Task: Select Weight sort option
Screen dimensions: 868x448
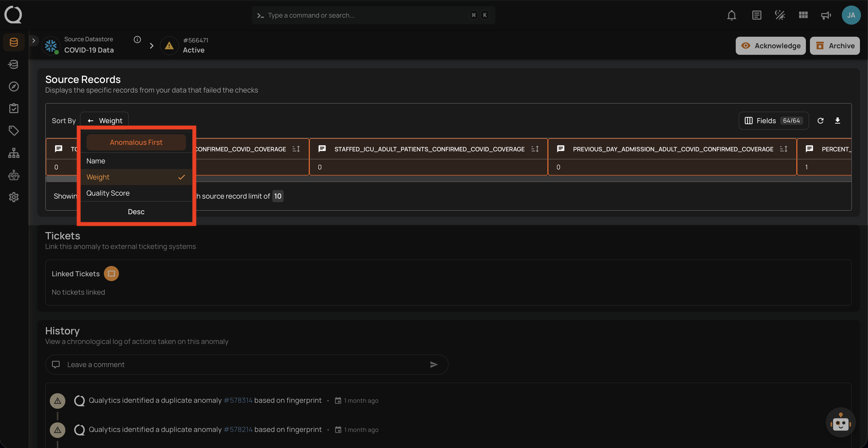Action: 136,177
